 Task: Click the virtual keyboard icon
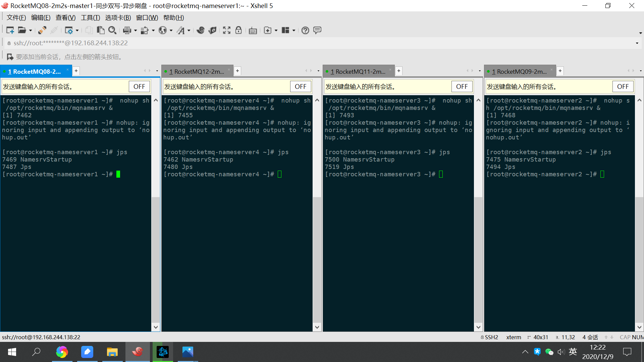[x=253, y=31]
